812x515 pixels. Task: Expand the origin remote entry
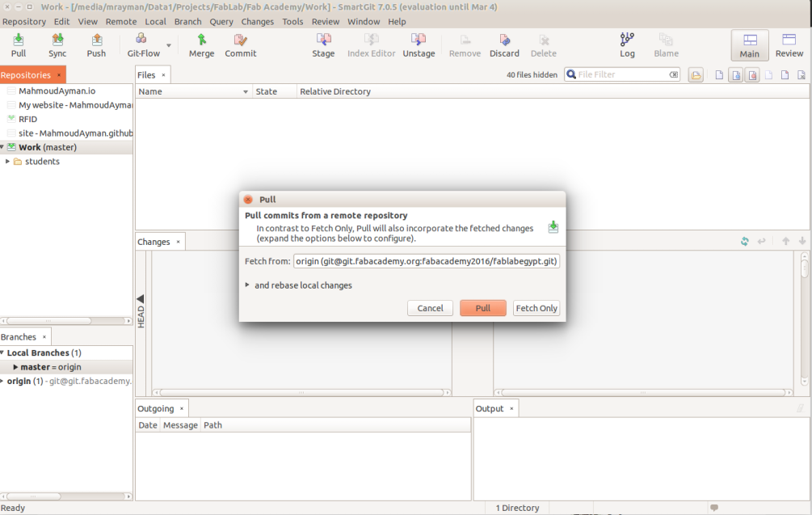(x=2, y=382)
